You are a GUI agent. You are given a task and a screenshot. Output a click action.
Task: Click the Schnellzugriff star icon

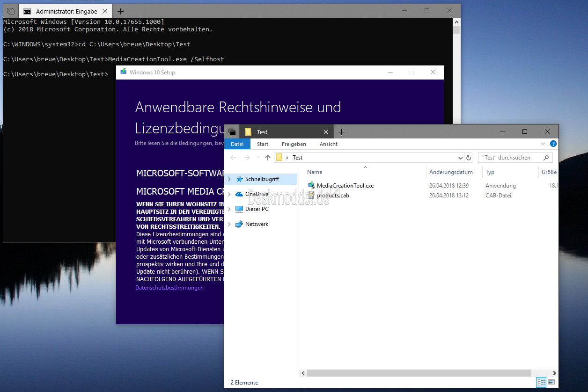click(x=240, y=179)
